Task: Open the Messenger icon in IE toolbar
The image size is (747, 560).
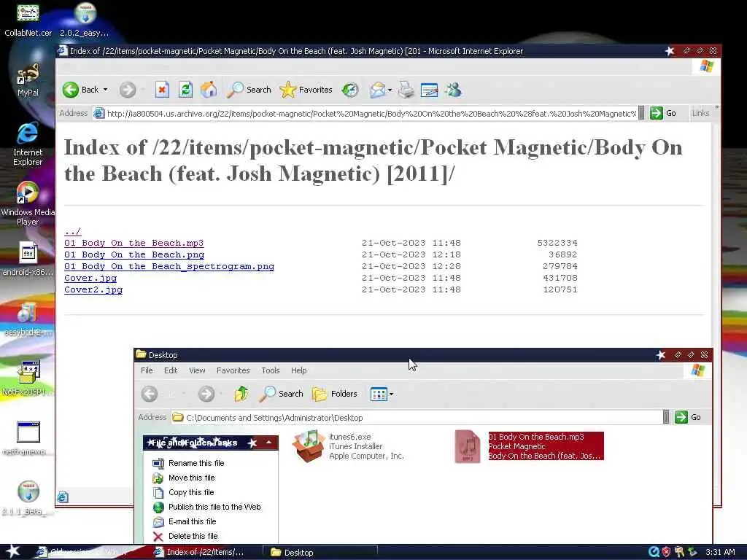Action: pyautogui.click(x=453, y=90)
